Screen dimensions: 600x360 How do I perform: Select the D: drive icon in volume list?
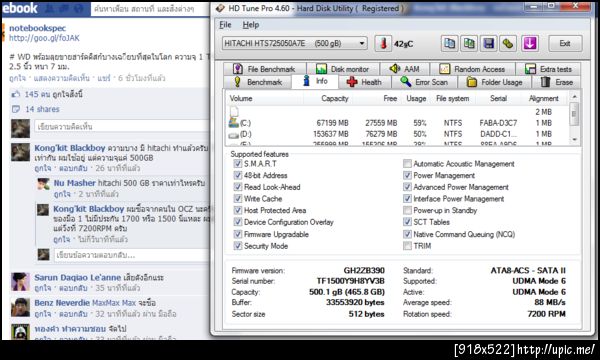(x=233, y=135)
